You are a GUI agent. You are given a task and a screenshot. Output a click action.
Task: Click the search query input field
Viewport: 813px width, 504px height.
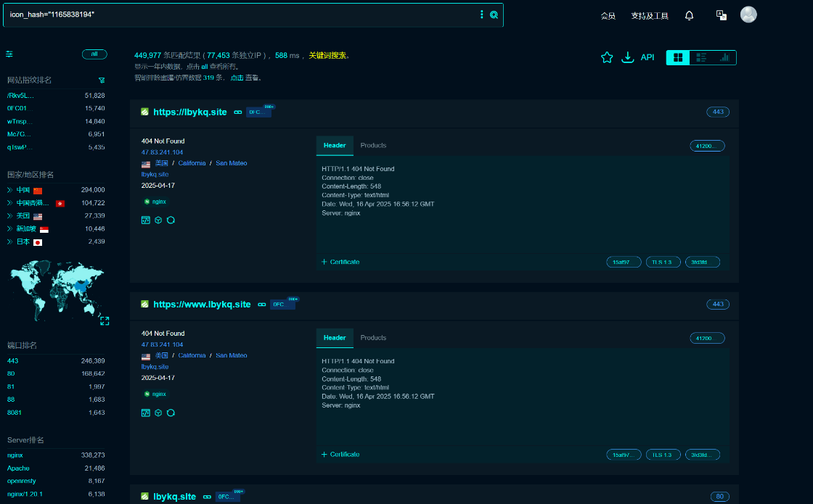pyautogui.click(x=241, y=15)
